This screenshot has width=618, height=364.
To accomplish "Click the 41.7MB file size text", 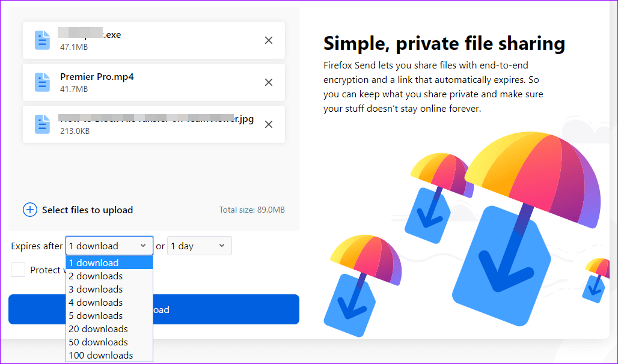I will pyautogui.click(x=74, y=89).
